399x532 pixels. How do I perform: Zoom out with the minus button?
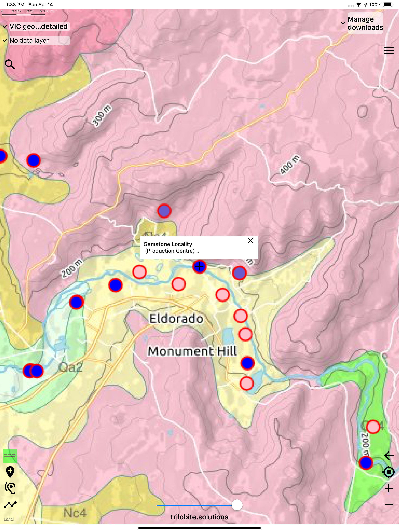click(389, 505)
